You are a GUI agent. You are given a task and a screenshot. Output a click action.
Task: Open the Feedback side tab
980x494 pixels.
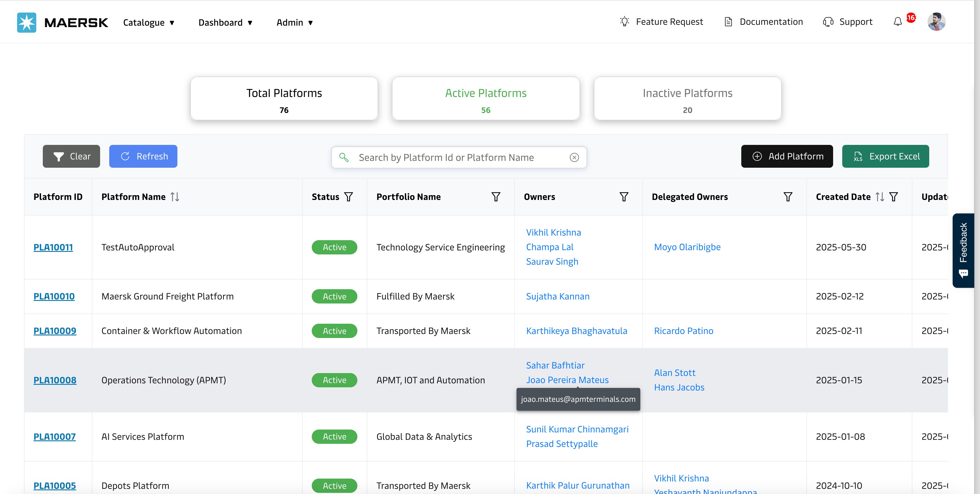click(x=963, y=250)
